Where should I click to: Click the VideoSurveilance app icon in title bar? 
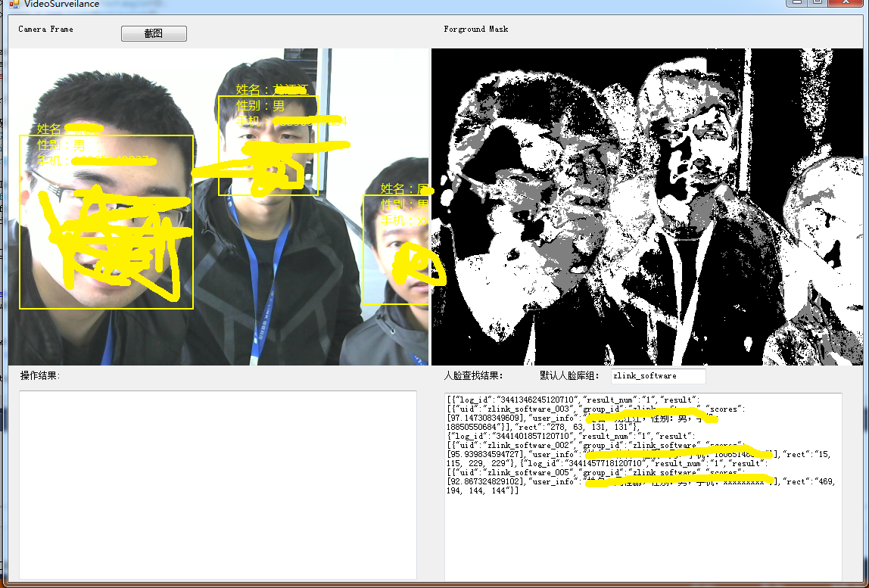[x=14, y=4]
